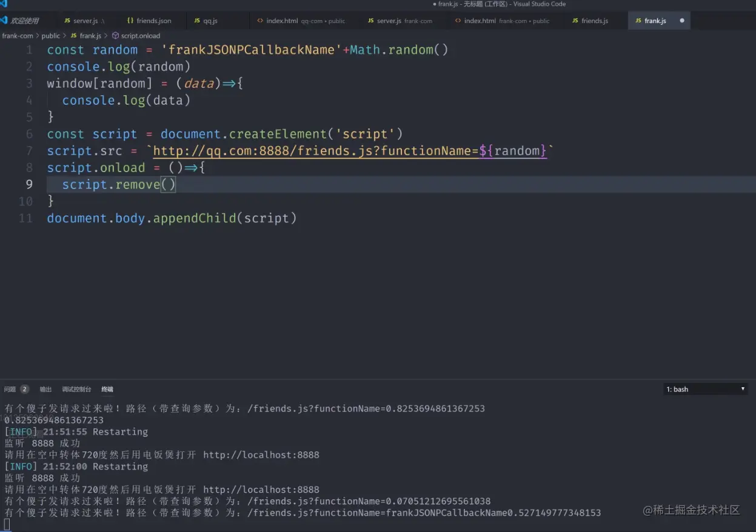756x532 pixels.
Task: Click the problems count badge showing 2
Action: [24, 389]
